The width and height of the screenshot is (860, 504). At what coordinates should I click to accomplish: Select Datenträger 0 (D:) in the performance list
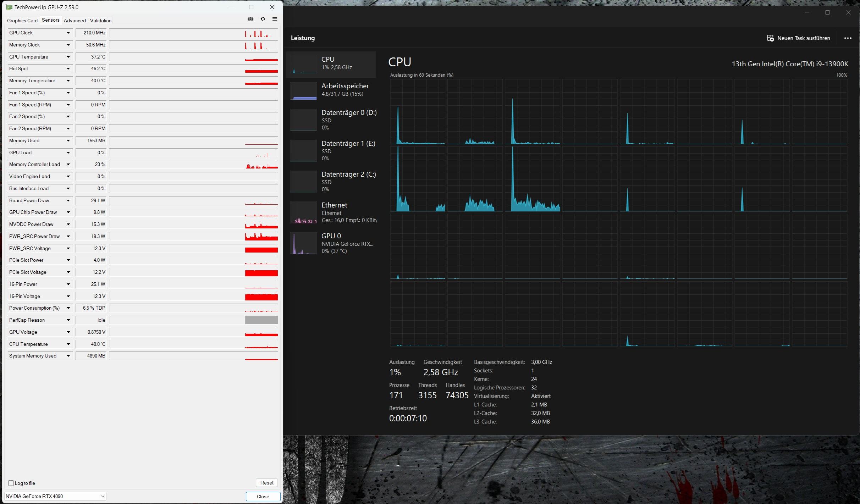point(331,120)
